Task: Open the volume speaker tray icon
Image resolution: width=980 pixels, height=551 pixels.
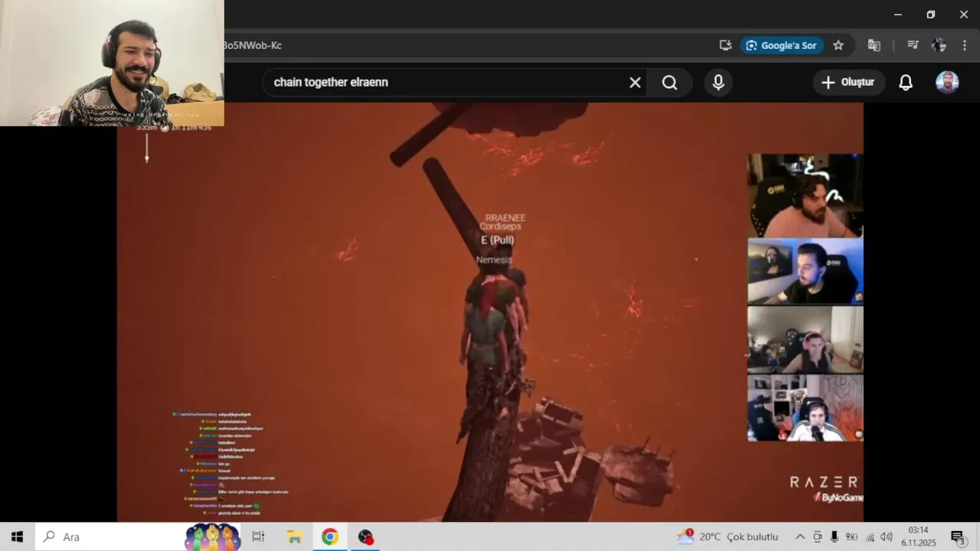Action: click(x=887, y=536)
